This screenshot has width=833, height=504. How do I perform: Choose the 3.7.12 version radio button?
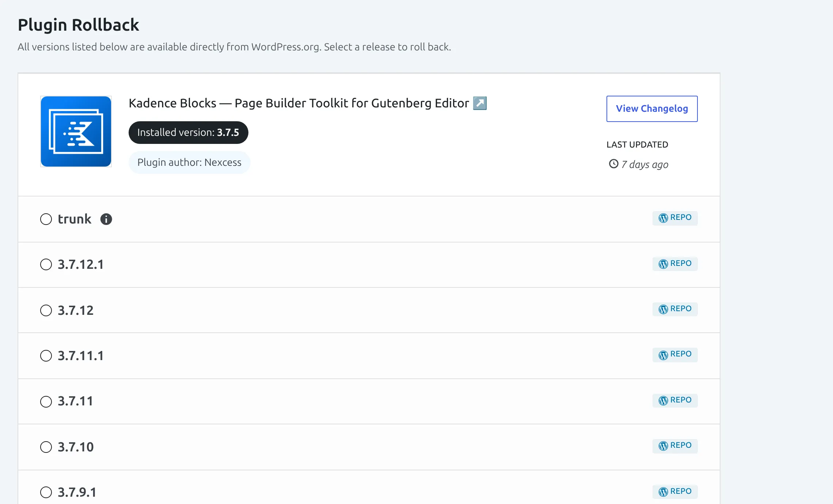click(x=46, y=310)
